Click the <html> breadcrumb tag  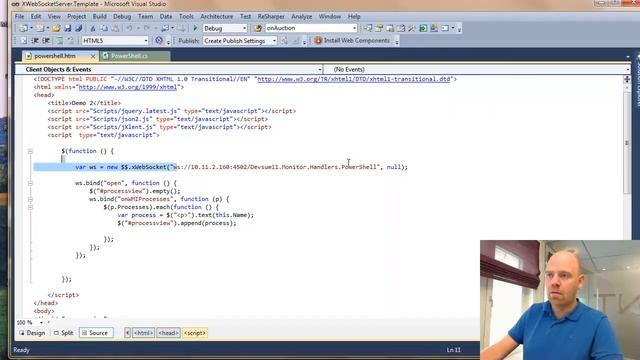pyautogui.click(x=144, y=333)
